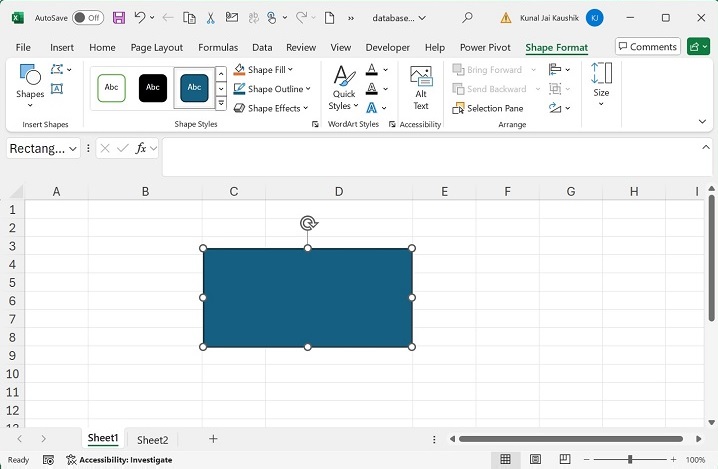The height and width of the screenshot is (469, 718).
Task: Open the Alt Text pane
Action: click(x=421, y=87)
